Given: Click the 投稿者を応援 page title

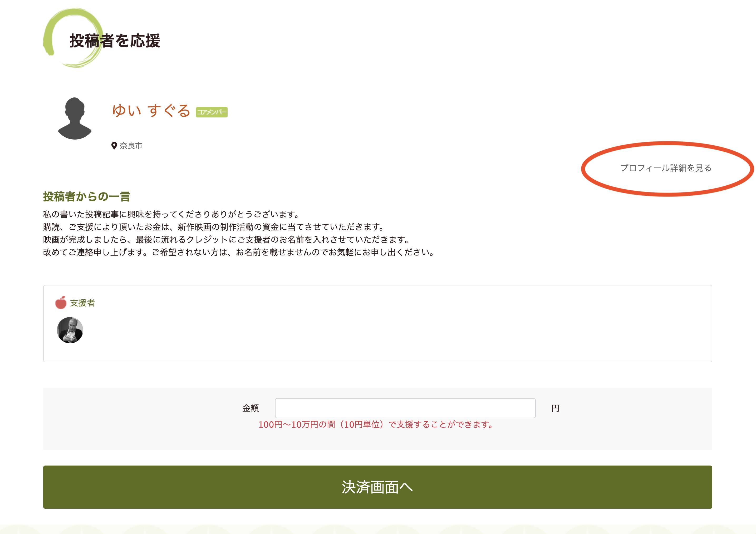Looking at the screenshot, I should pyautogui.click(x=115, y=41).
